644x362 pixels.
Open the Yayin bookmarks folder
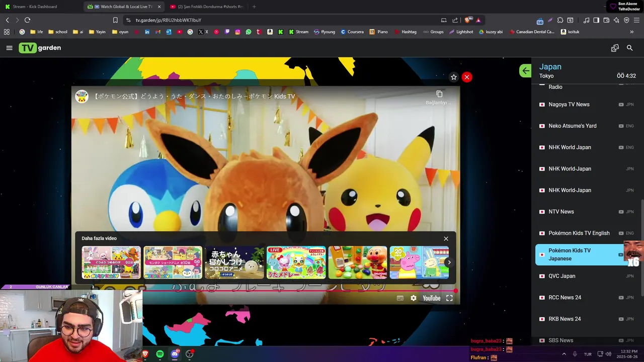pos(97,32)
